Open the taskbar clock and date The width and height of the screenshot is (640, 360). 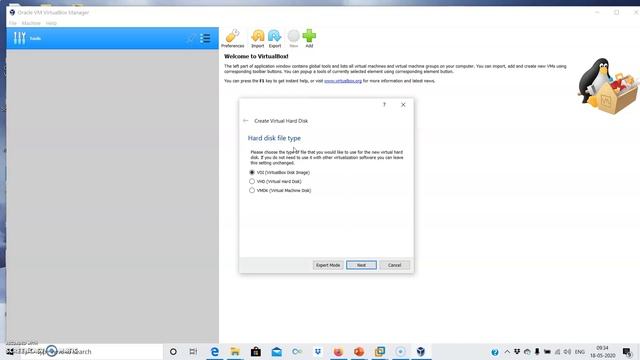click(602, 351)
